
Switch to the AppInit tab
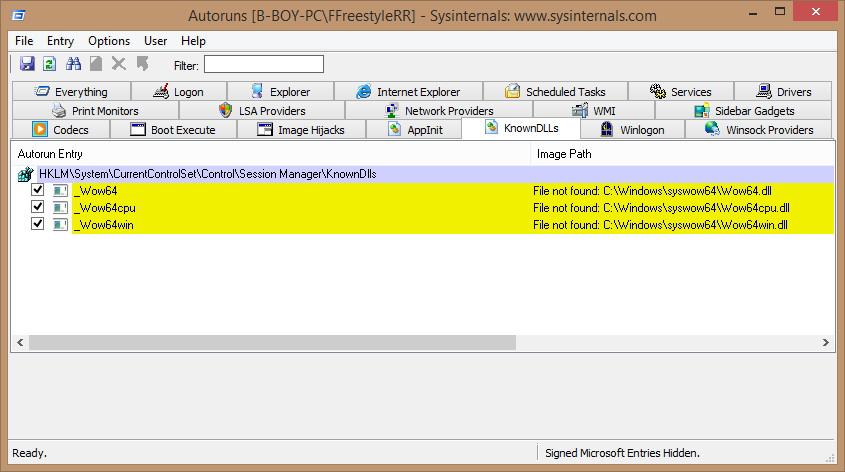[414, 130]
